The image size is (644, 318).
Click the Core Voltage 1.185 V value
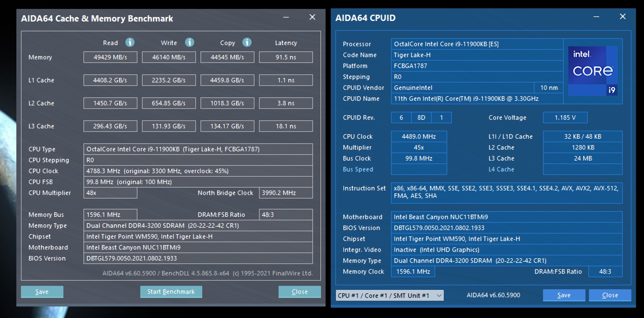(x=565, y=117)
